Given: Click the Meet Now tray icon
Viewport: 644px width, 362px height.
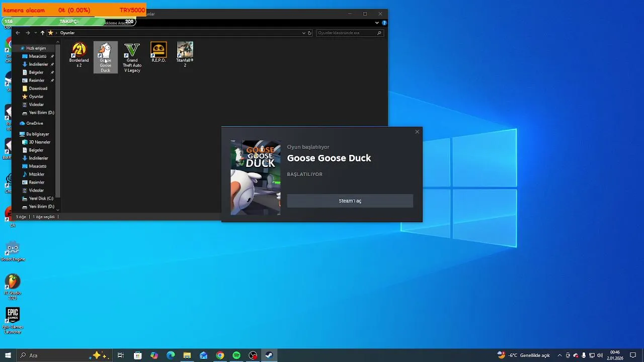Looking at the screenshot, I should [x=568, y=355].
